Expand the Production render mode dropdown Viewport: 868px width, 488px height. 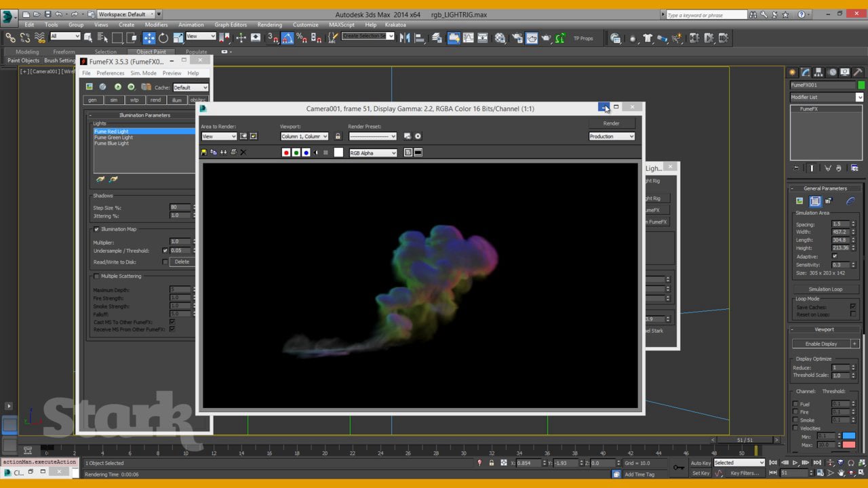612,136
